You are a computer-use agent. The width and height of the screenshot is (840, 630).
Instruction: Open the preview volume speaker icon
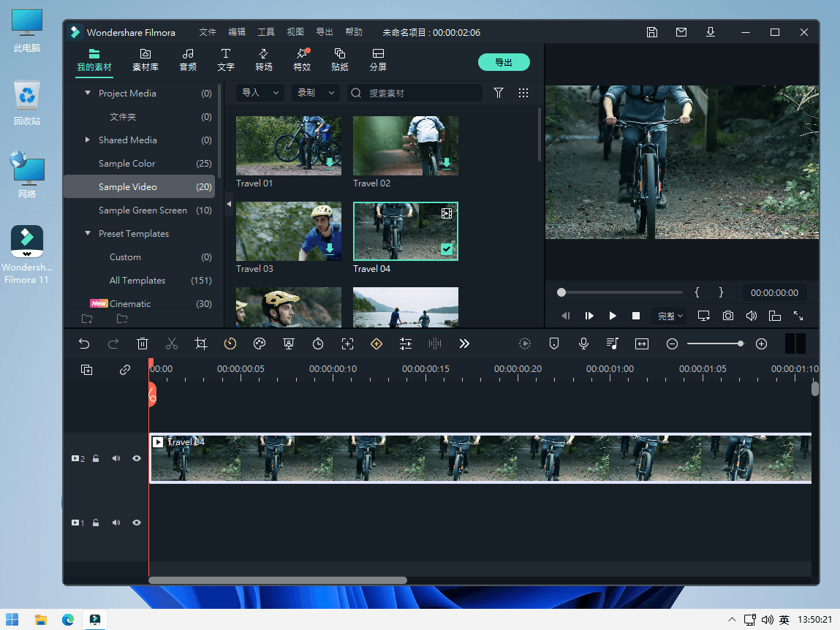click(752, 316)
